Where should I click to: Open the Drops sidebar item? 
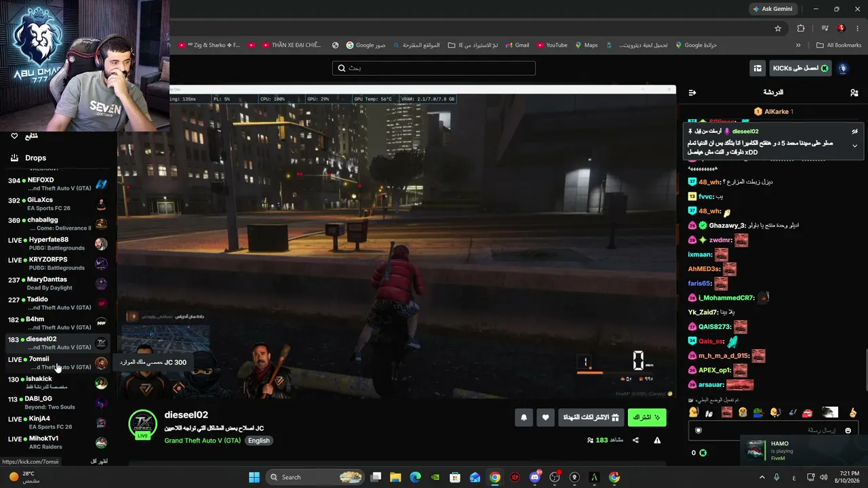pyautogui.click(x=28, y=158)
